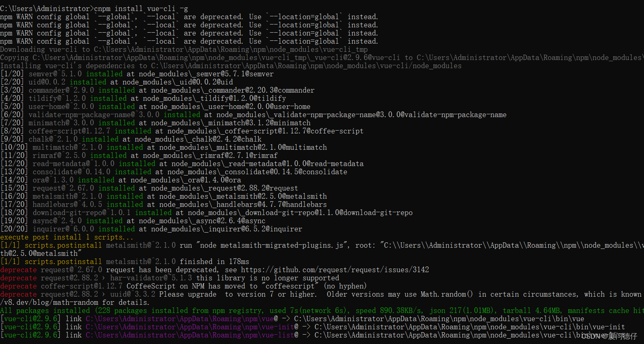The width and height of the screenshot is (644, 344).
Task: Click the '[4/20]' tildify installed line
Action: tap(143, 98)
